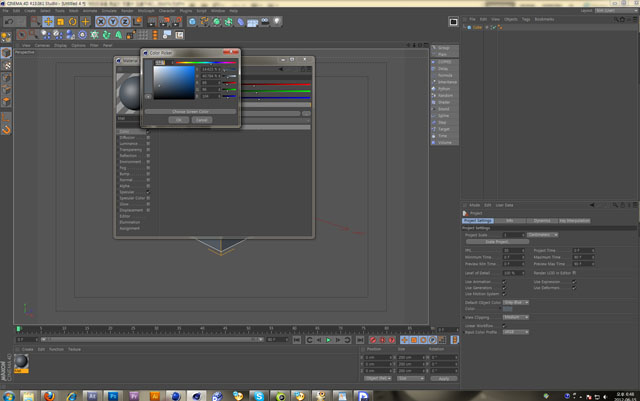Image resolution: width=640 pixels, height=401 pixels.
Task: Open the Input Color Profile dropdown
Action: 516,332
